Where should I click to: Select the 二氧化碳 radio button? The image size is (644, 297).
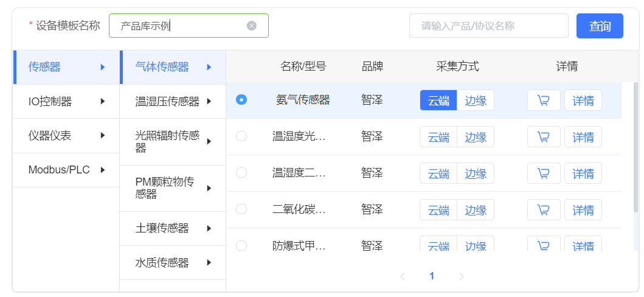241,209
